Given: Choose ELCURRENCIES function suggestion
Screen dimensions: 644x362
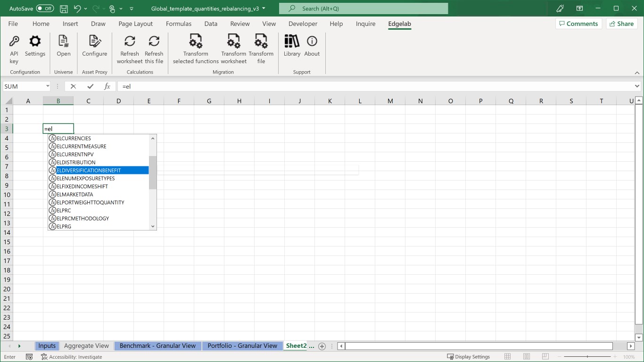Looking at the screenshot, I should pos(99,138).
